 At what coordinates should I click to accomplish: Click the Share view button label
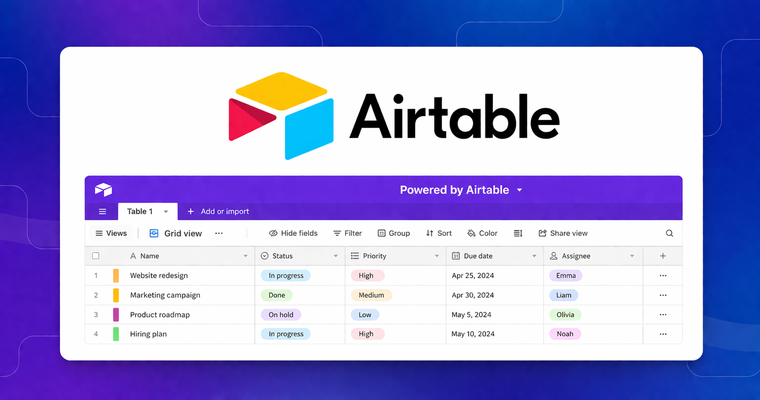point(569,233)
